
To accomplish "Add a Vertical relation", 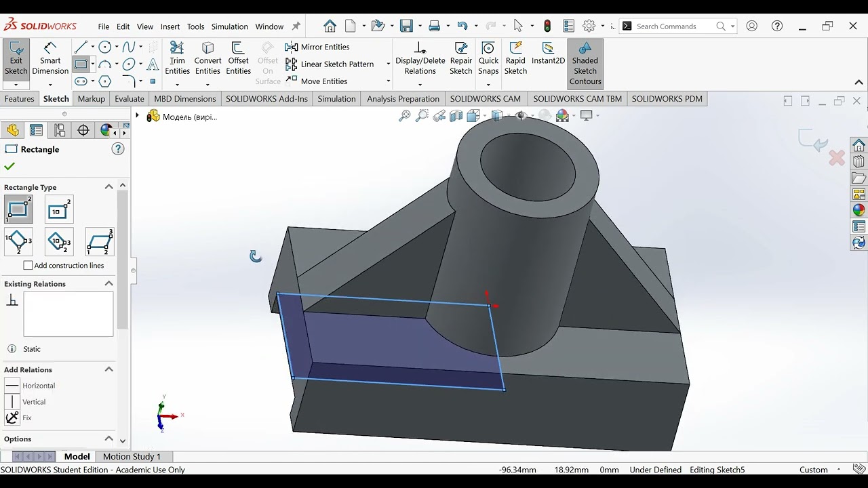I will tap(26, 402).
